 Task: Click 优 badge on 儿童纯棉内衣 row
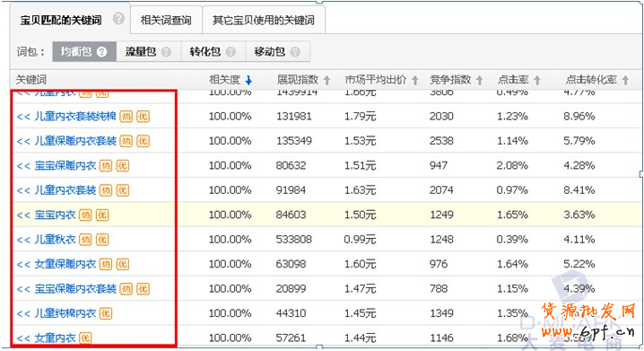point(106,313)
